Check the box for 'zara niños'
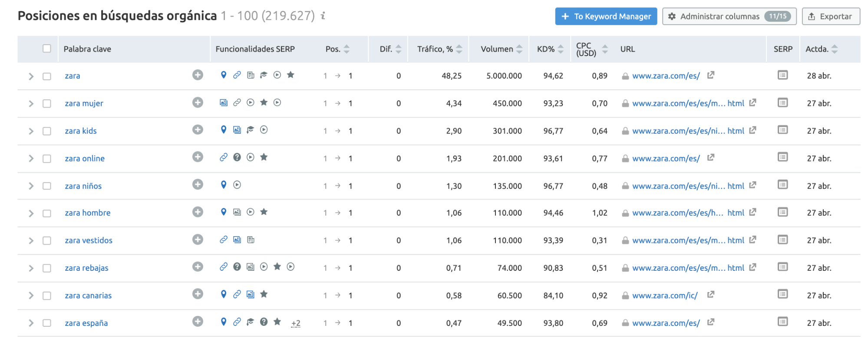Viewport: 868px width, 338px height. pos(47,186)
